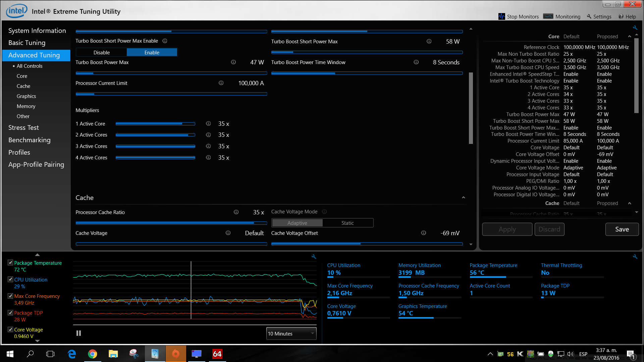The width and height of the screenshot is (644, 362).
Task: Open System Information section
Action: [x=37, y=31]
